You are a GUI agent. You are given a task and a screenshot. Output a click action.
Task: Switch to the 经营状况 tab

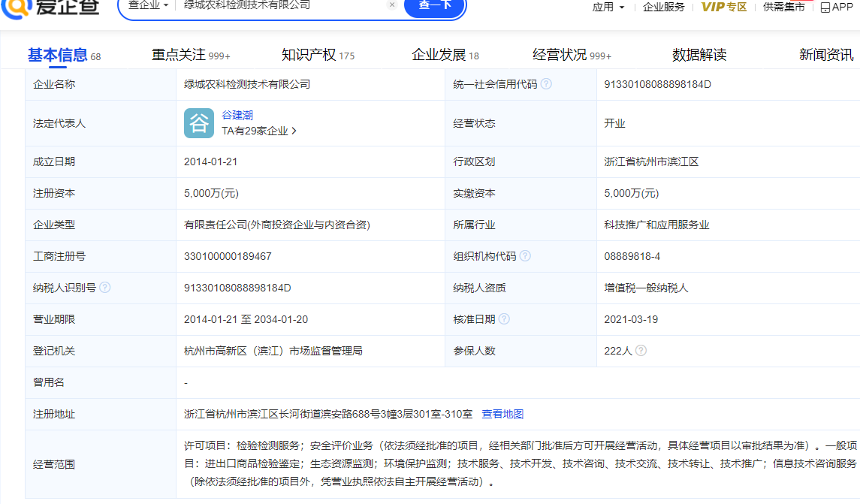[x=572, y=56]
